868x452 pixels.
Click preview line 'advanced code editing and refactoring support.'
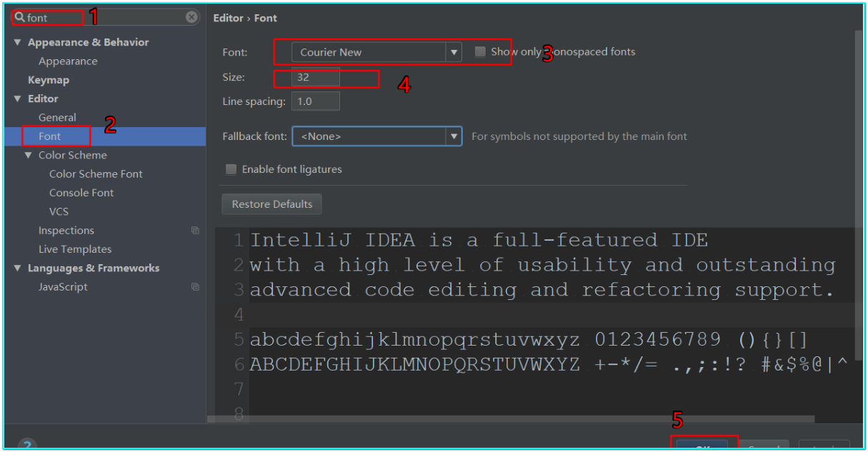click(542, 290)
